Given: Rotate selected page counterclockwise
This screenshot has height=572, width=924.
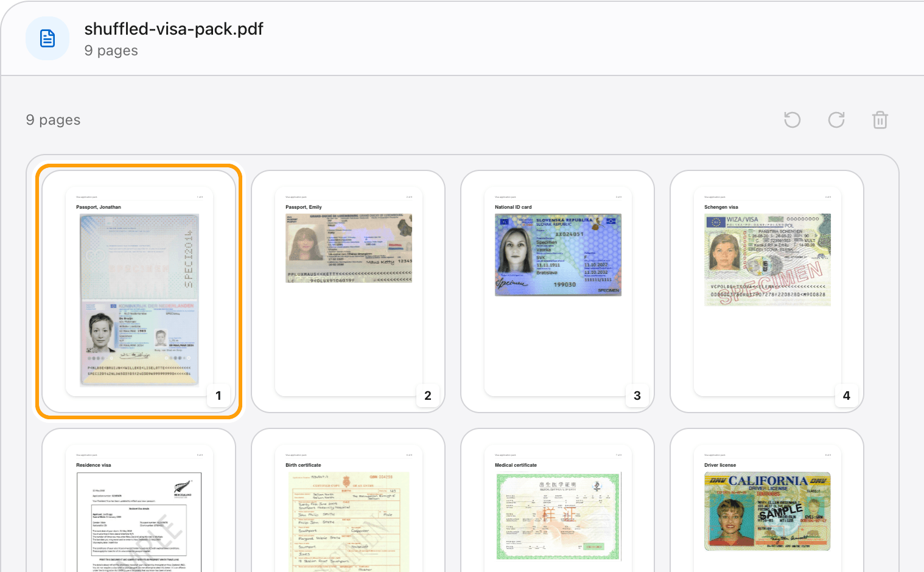Looking at the screenshot, I should point(792,120).
